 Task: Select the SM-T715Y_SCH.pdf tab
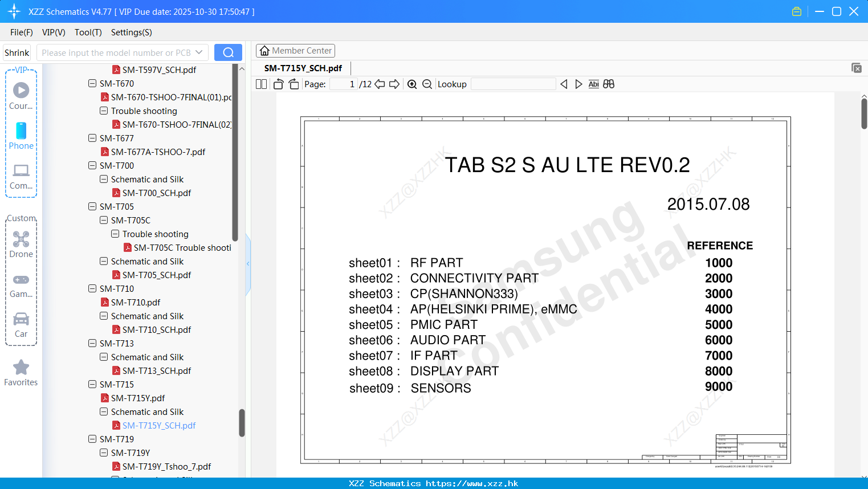[x=303, y=68]
